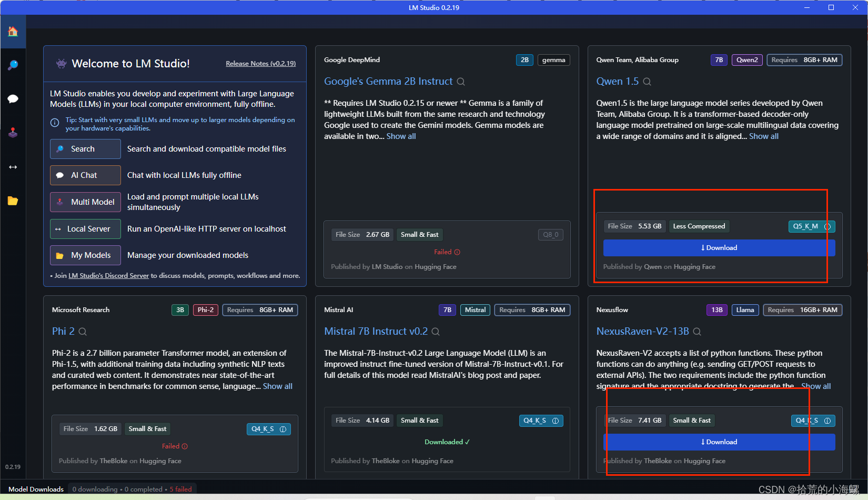Click the '0 downloading' status text
Viewport: 868px width, 500px height.
pyautogui.click(x=95, y=489)
